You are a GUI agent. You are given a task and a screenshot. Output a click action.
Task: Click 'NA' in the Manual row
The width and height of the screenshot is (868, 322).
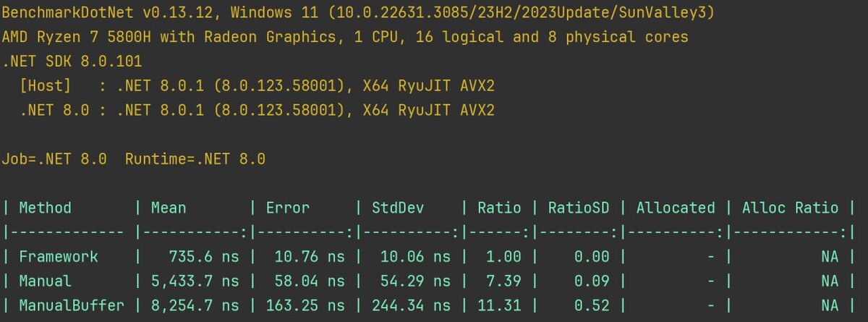click(830, 281)
